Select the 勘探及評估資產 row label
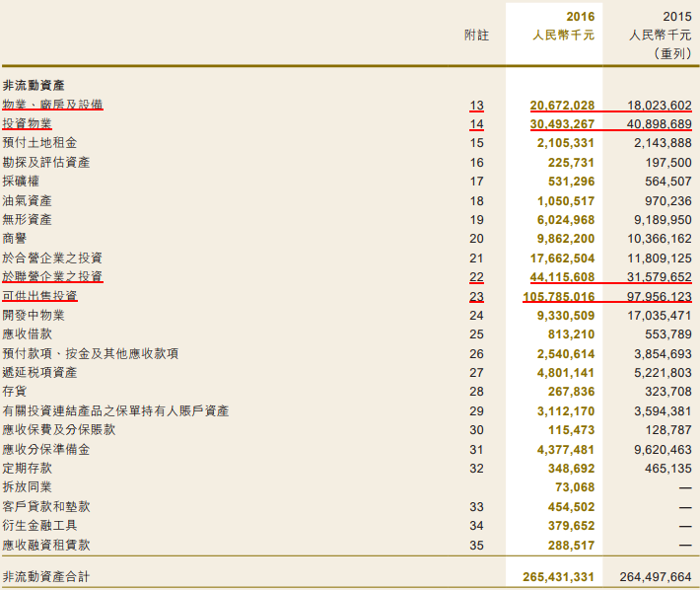The image size is (700, 590). click(x=46, y=163)
